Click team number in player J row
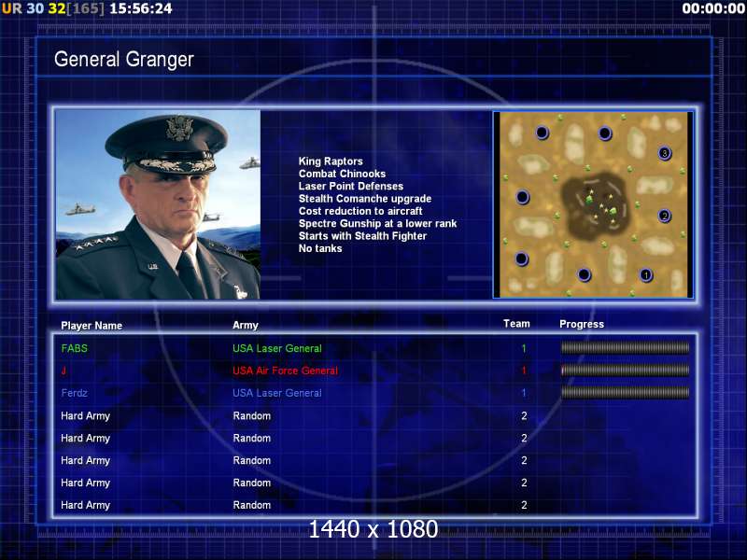 coord(524,371)
